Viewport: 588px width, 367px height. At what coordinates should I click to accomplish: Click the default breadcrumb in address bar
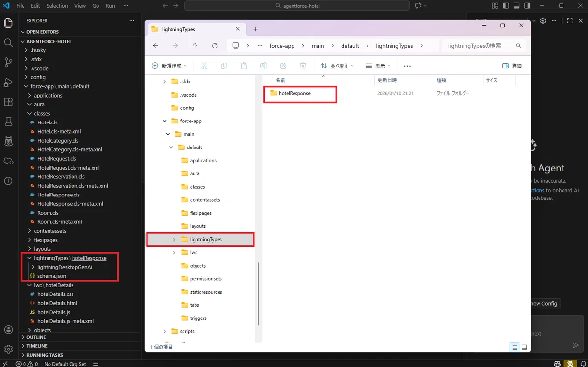tap(350, 46)
